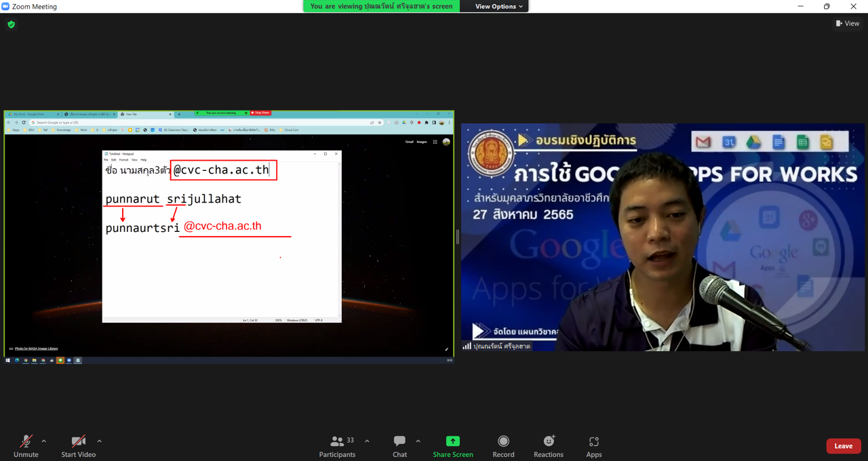Click the Gmail link on the New Tab page
Image resolution: width=868 pixels, height=461 pixels.
410,142
